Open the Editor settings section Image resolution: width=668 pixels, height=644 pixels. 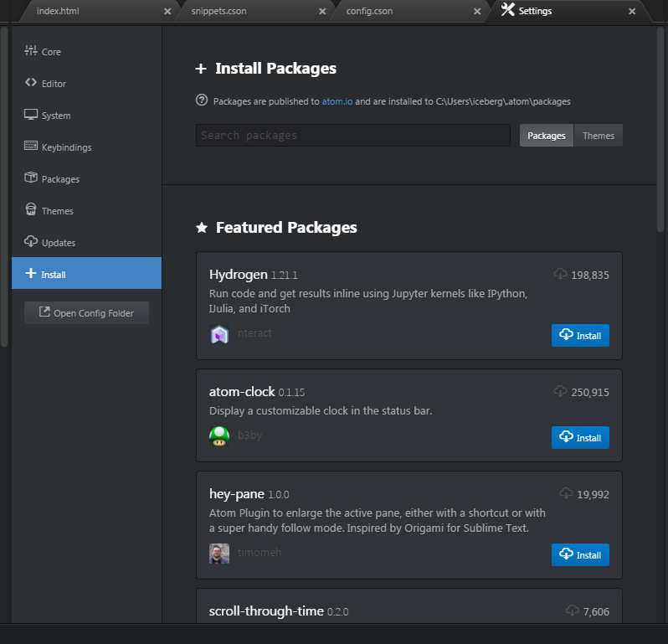coord(54,84)
